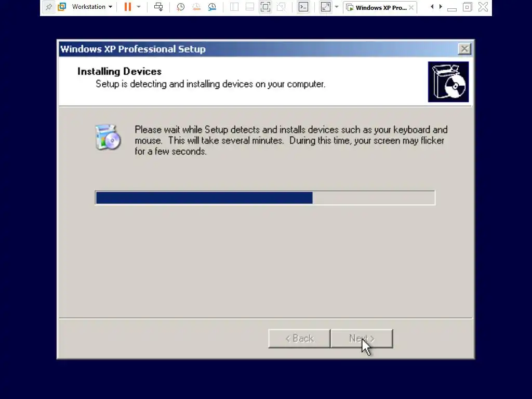Screen dimensions: 532x399
Task: Send Ctrl+Alt+Del to the guest
Action: pyautogui.click(x=158, y=7)
